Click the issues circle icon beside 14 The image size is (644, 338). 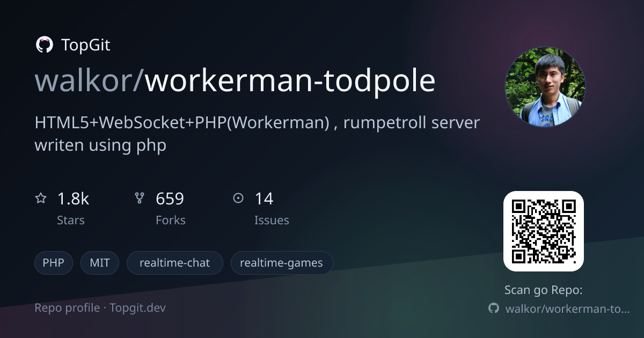pos(238,199)
